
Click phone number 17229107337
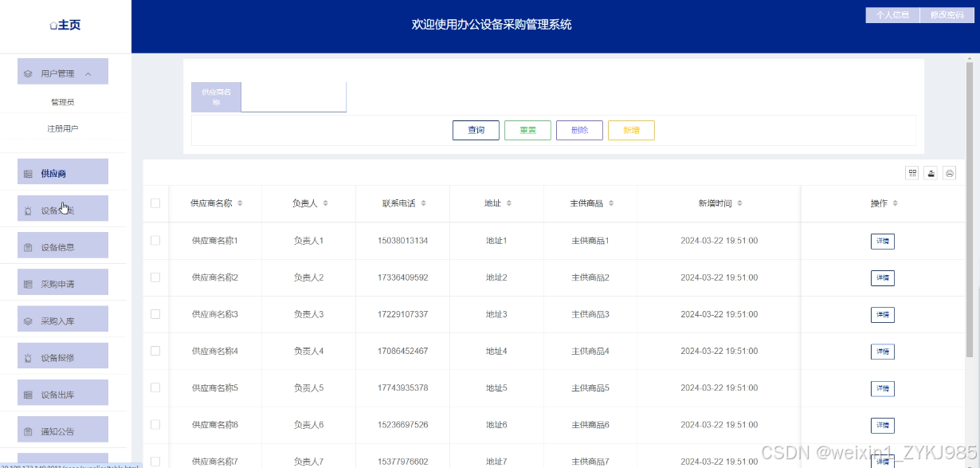point(402,314)
